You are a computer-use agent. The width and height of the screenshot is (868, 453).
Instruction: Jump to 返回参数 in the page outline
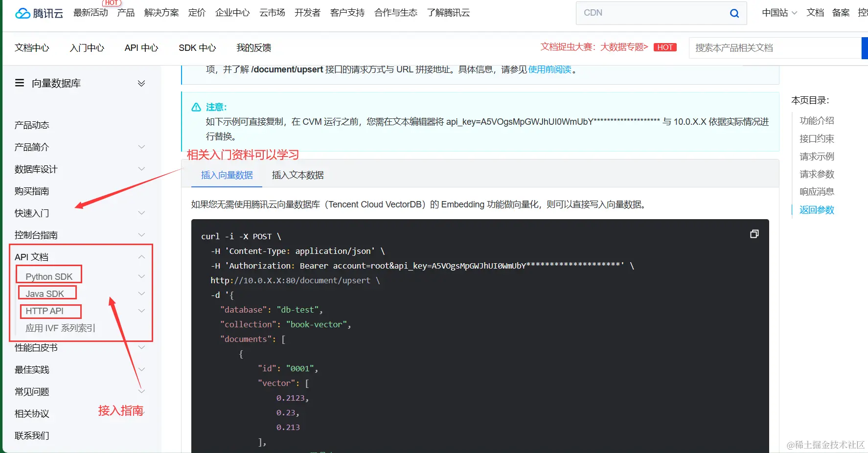(x=816, y=209)
